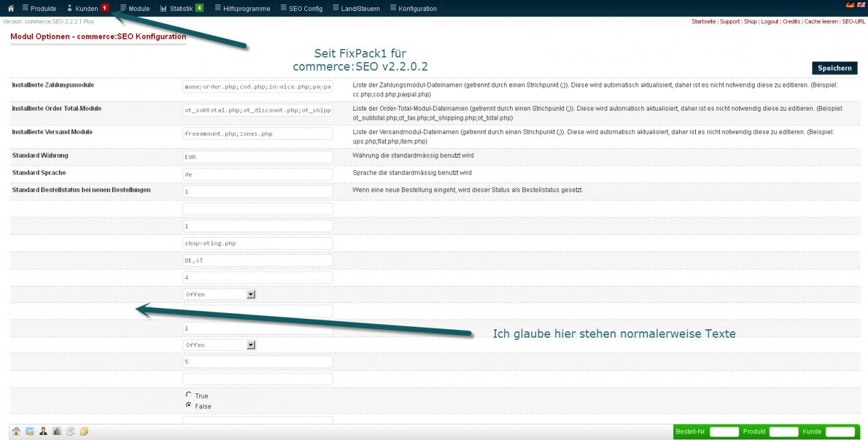The width and height of the screenshot is (868, 440).
Task: Click the house icon in bottom toolbar
Action: 16,432
